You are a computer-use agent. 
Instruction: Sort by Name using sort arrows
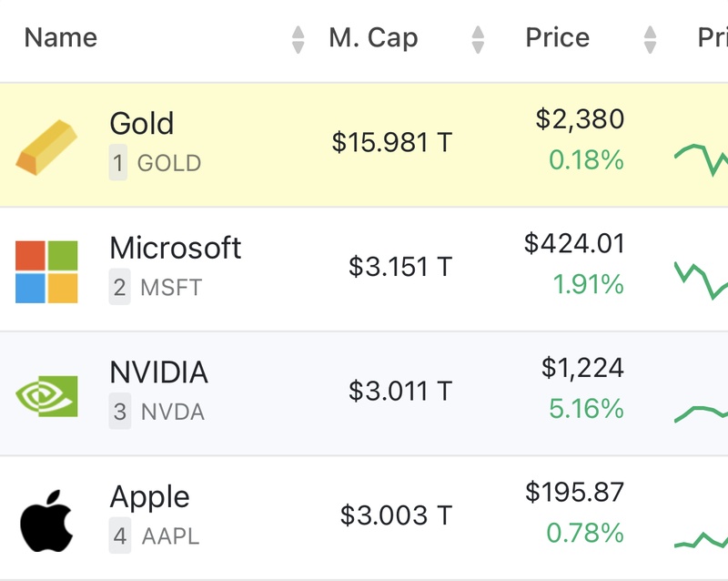tap(298, 39)
